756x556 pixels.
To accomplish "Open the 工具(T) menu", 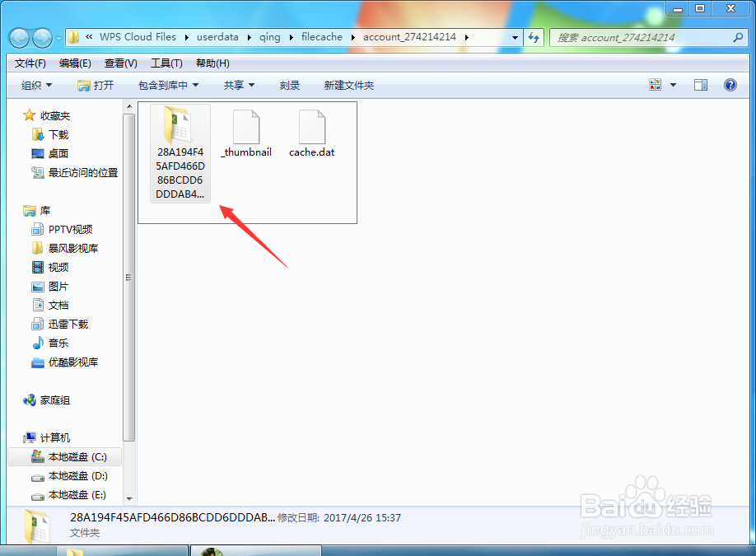I will click(166, 63).
